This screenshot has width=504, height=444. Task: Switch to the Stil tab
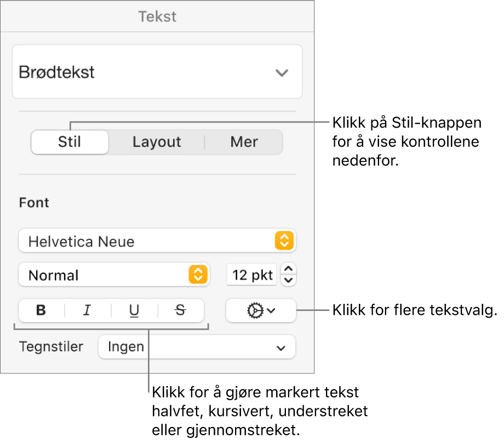pos(70,142)
